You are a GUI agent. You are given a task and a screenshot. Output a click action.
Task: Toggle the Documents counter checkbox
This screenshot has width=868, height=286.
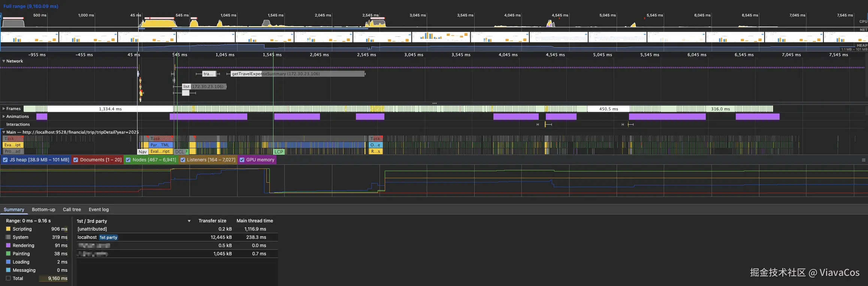pos(76,160)
